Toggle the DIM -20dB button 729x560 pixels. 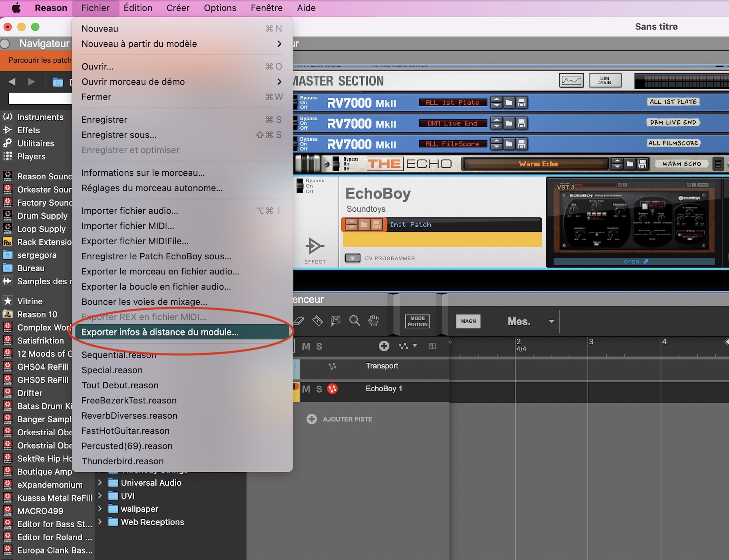[605, 80]
